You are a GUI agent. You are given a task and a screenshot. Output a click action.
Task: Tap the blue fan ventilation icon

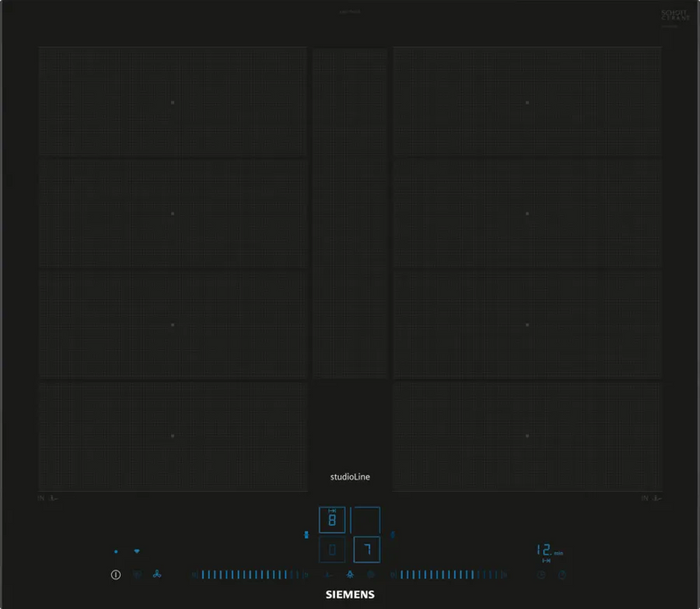click(157, 575)
